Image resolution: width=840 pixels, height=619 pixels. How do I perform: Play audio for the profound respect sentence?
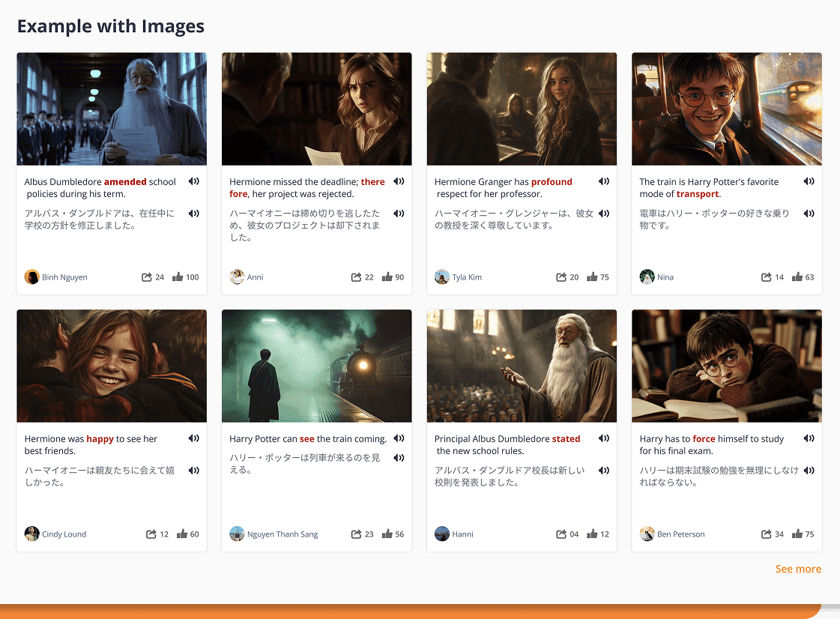(604, 181)
